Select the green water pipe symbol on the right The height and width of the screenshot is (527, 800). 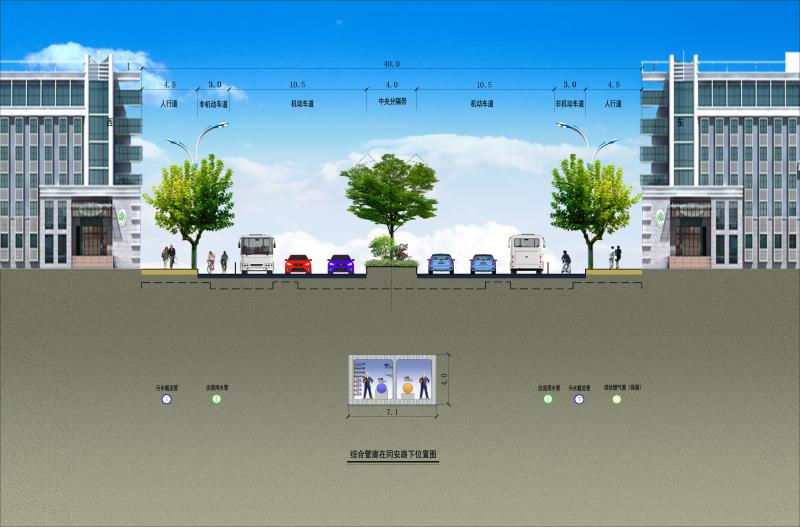click(547, 399)
